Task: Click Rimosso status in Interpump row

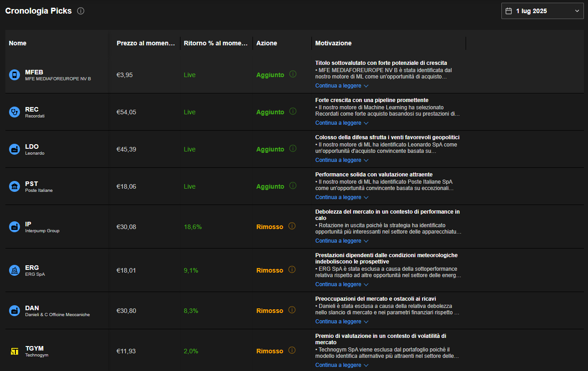Action: click(270, 227)
